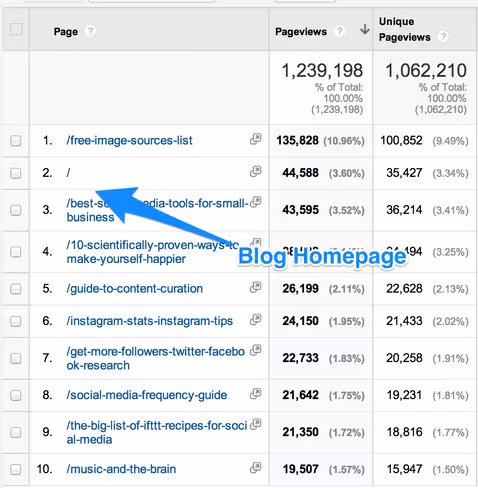Select the checkbox for row 5

point(16,289)
